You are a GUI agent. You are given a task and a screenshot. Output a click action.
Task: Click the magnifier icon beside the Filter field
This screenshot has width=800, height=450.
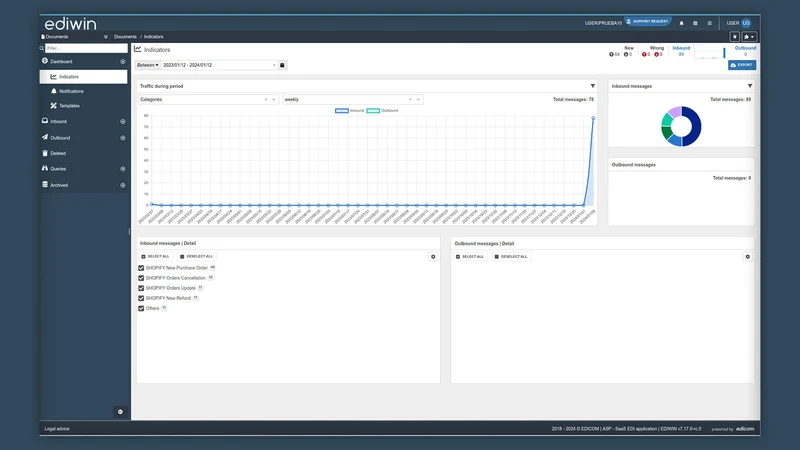(x=42, y=48)
